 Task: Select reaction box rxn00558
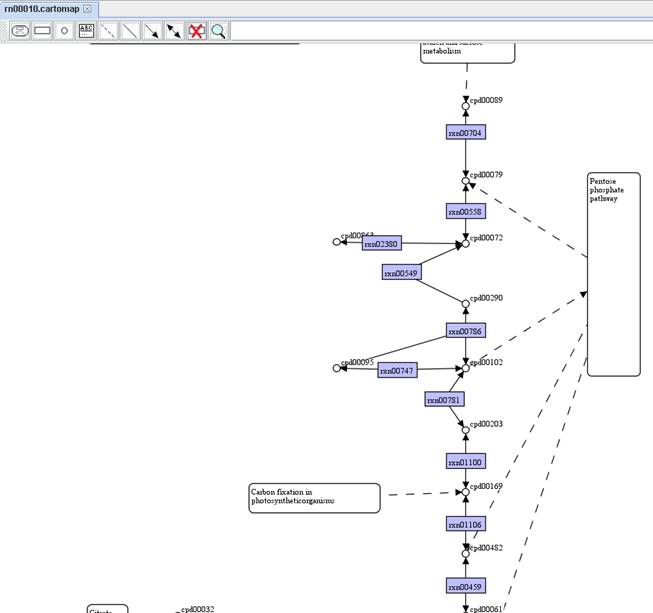pos(466,212)
